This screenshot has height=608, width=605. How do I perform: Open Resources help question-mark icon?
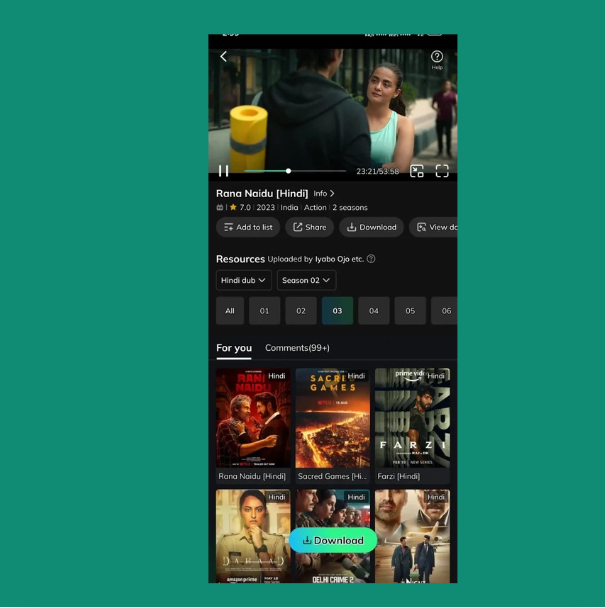(371, 259)
